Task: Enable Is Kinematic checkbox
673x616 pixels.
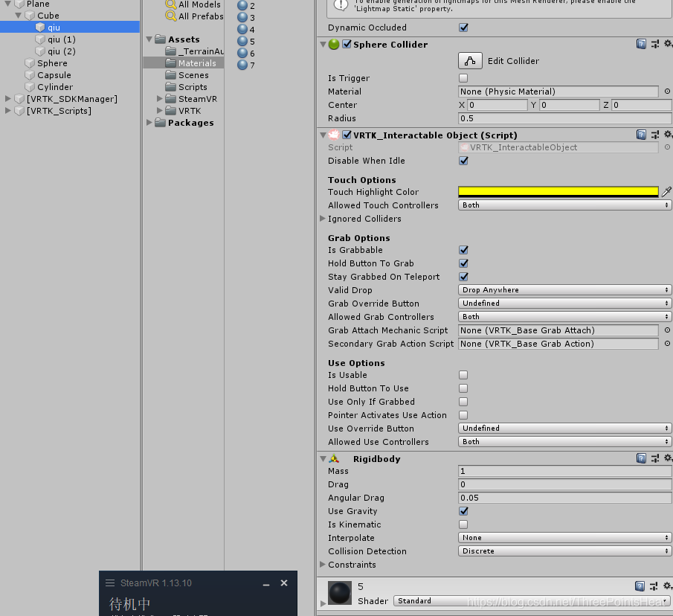Action: [463, 524]
